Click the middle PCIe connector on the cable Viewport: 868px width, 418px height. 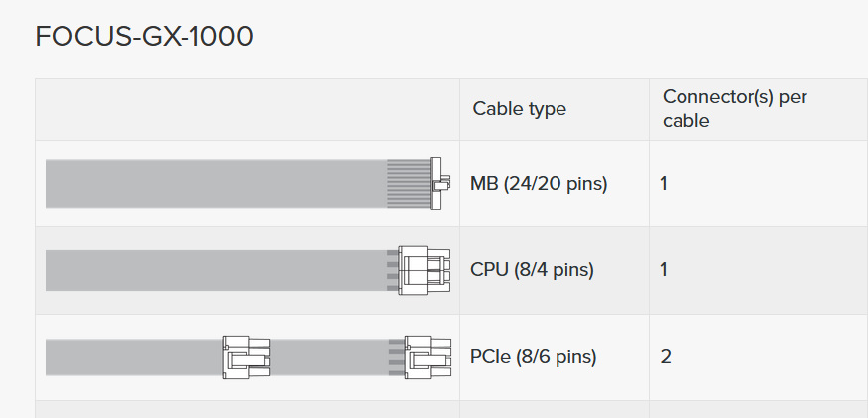[x=246, y=356]
